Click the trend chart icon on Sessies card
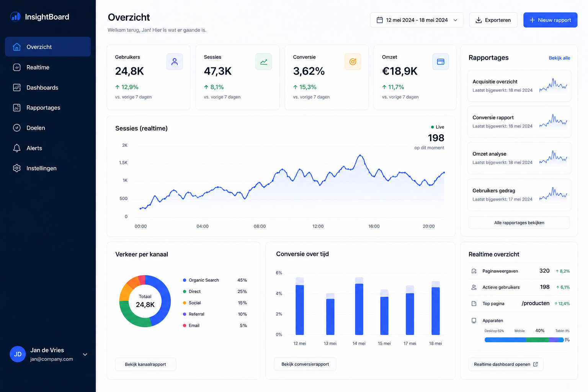588x392 pixels. 264,62
